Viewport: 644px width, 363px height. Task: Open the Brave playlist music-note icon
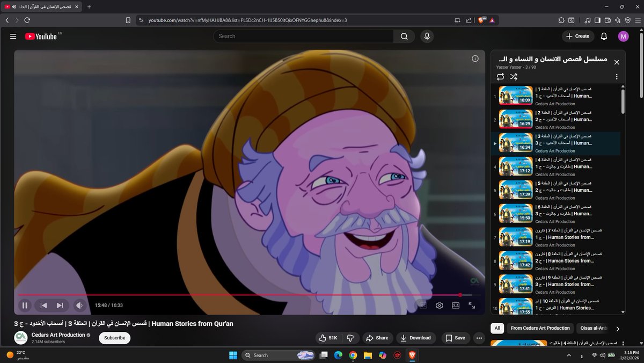point(588,20)
